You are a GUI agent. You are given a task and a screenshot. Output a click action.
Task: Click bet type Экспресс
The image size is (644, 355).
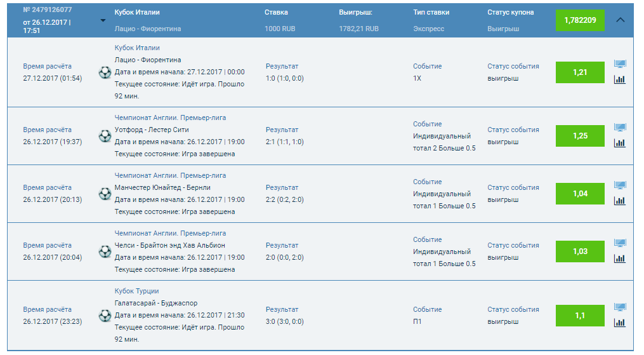[x=428, y=29]
